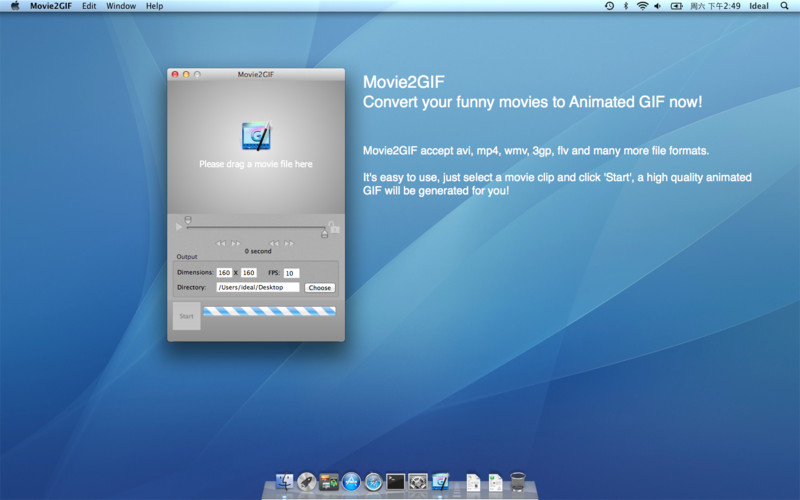Toggle the unlock padlock icon next to timeline
The image size is (800, 500).
pyautogui.click(x=333, y=227)
